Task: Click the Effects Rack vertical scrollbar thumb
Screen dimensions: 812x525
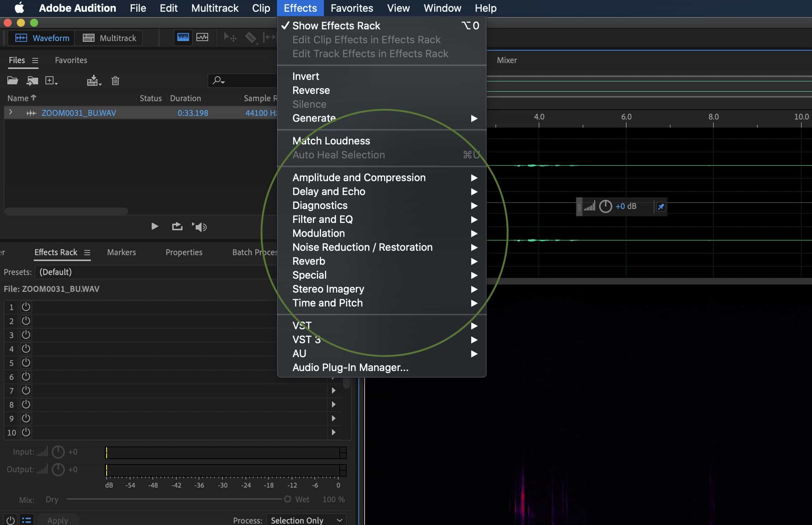Action: (346, 383)
